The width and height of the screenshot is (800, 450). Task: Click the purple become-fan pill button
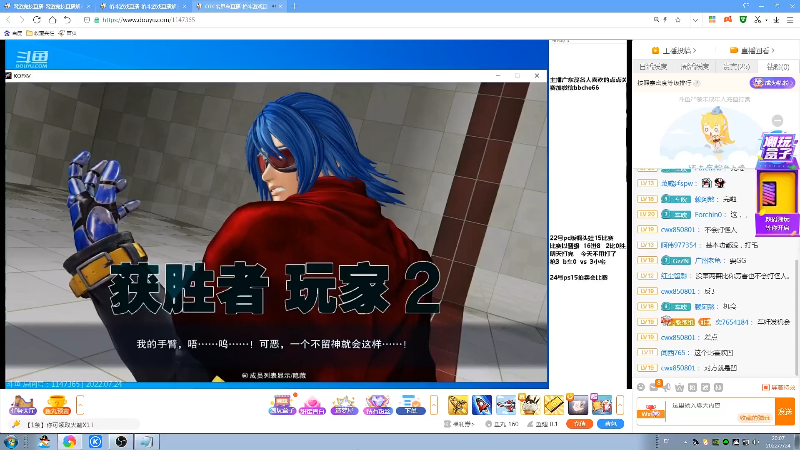[x=772, y=83]
